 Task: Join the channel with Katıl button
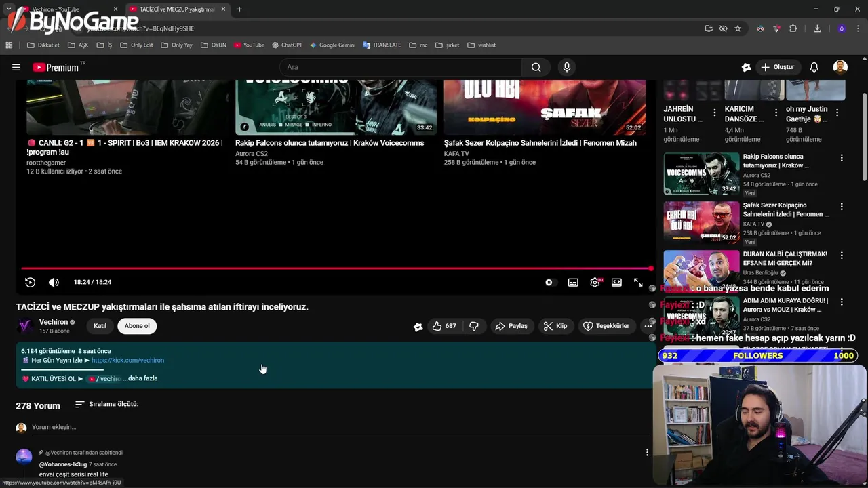tap(100, 326)
